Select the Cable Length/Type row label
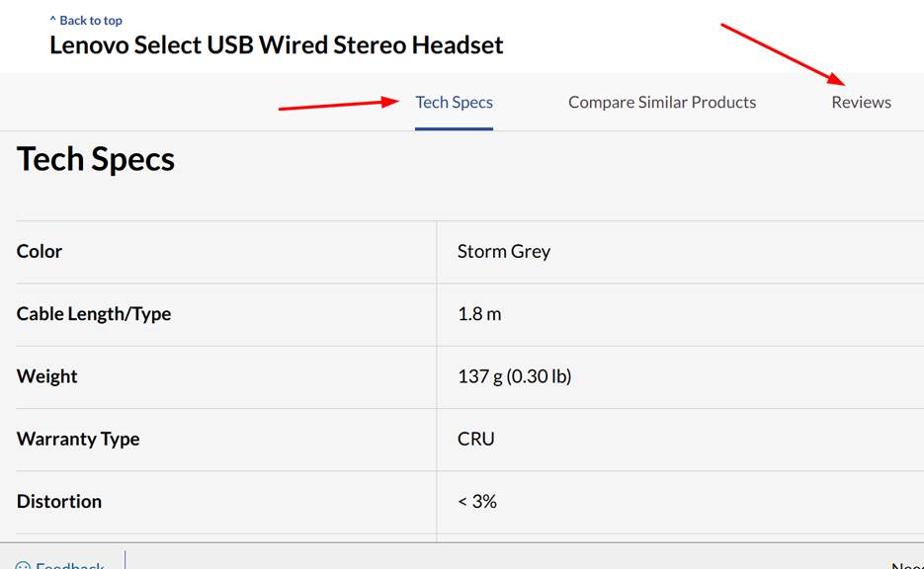Image resolution: width=924 pixels, height=569 pixels. point(93,314)
